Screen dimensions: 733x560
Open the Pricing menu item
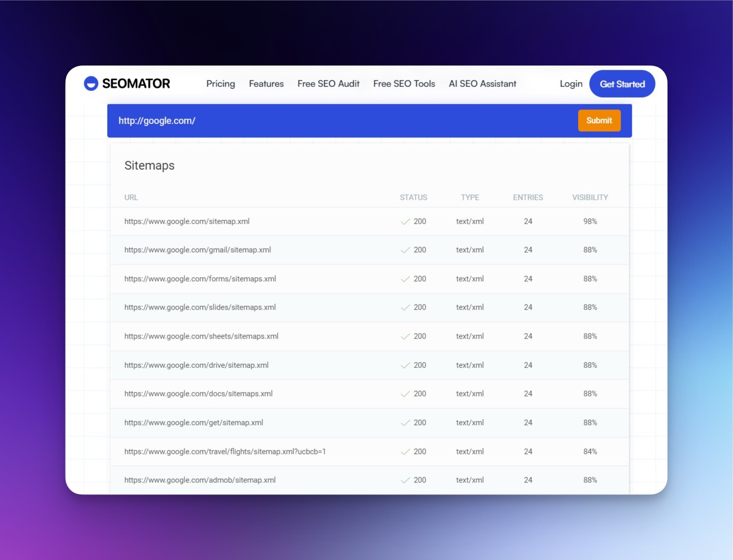220,83
